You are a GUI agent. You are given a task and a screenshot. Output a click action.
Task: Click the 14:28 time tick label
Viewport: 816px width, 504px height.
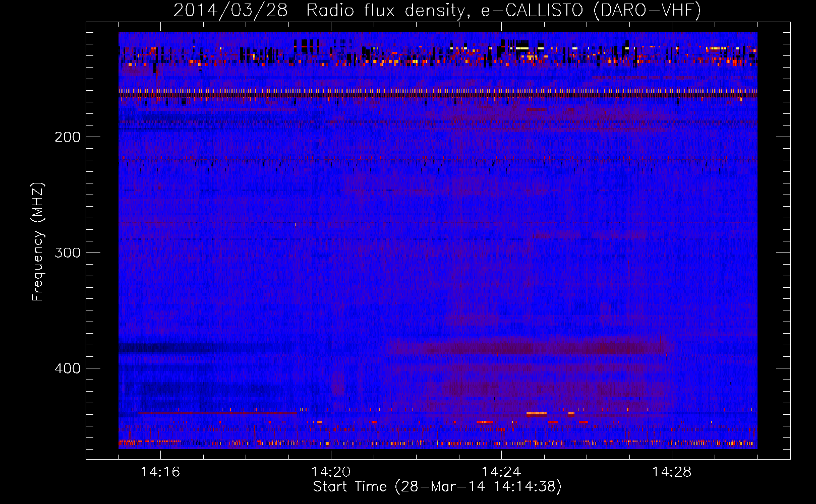tap(672, 472)
